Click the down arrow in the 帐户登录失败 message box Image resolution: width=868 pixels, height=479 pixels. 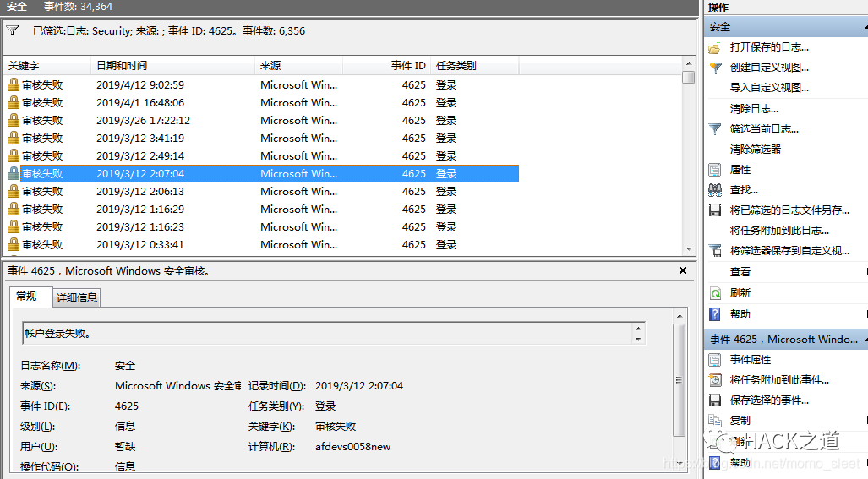[x=638, y=339]
